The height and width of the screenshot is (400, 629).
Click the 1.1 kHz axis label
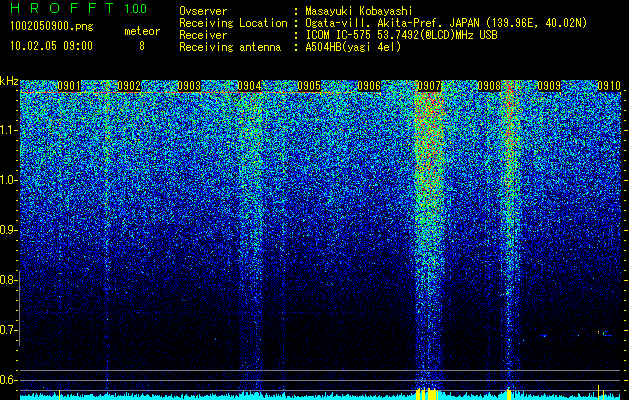pos(9,130)
